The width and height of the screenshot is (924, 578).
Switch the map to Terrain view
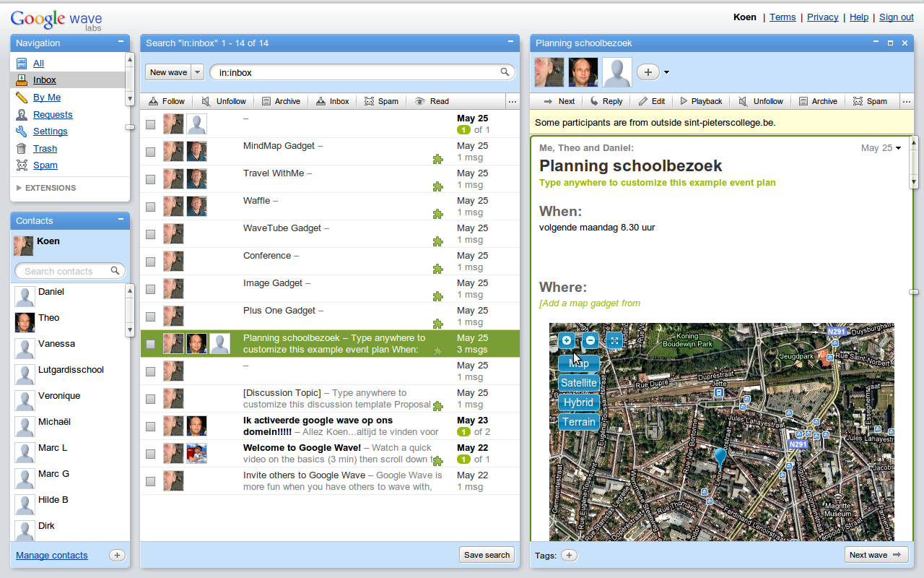click(579, 422)
